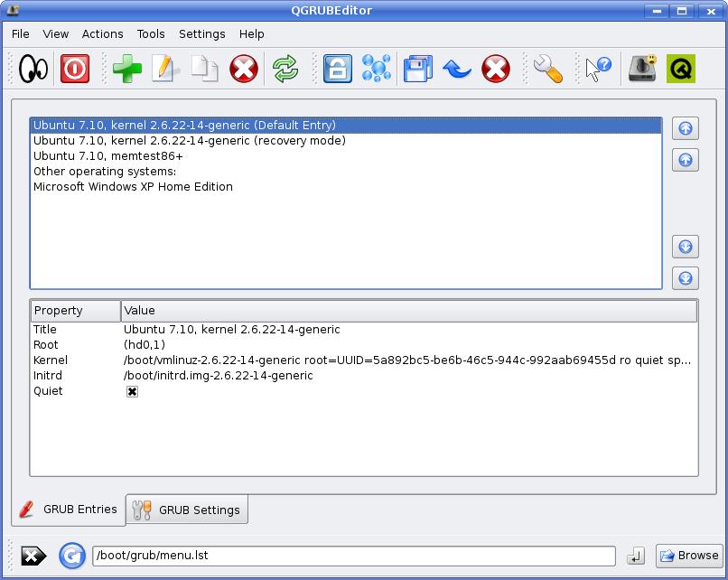Screen dimensions: 728x580
Task: Open the File menu
Action: click(21, 34)
